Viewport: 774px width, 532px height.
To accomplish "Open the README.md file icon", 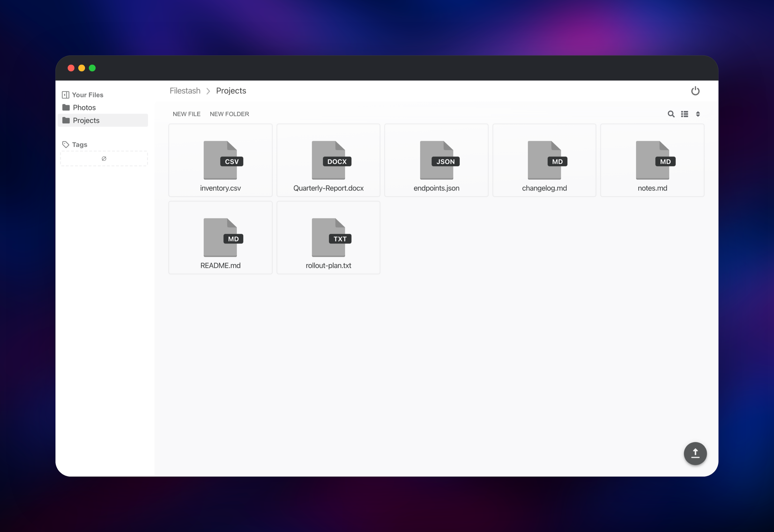I will (x=223, y=237).
